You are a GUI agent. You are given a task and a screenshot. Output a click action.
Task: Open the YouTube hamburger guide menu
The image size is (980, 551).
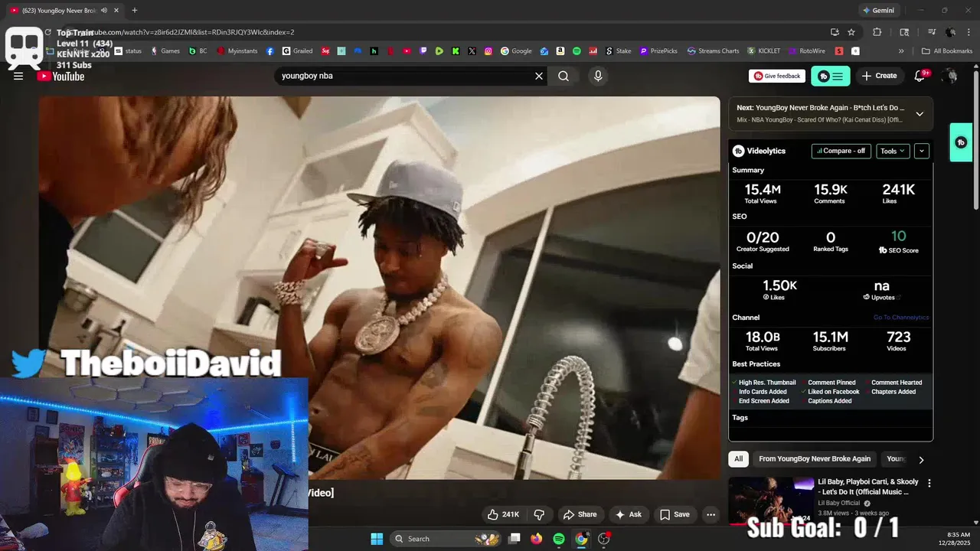[18, 76]
